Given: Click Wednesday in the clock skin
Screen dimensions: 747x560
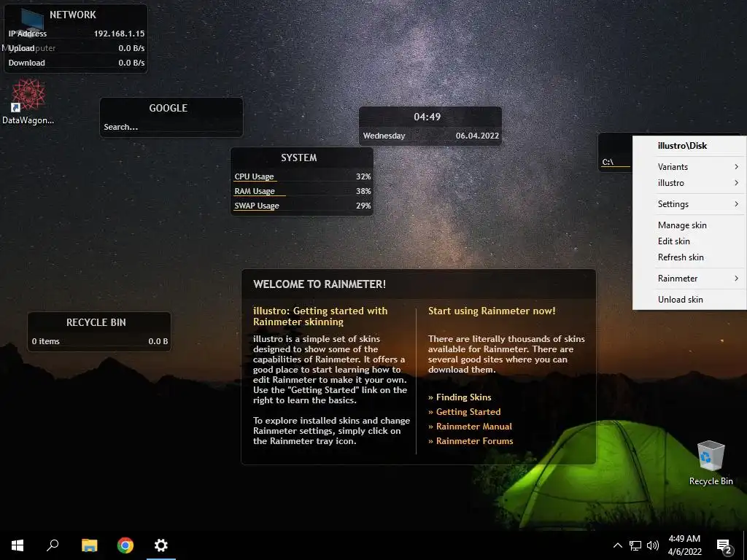Looking at the screenshot, I should click(x=384, y=136).
